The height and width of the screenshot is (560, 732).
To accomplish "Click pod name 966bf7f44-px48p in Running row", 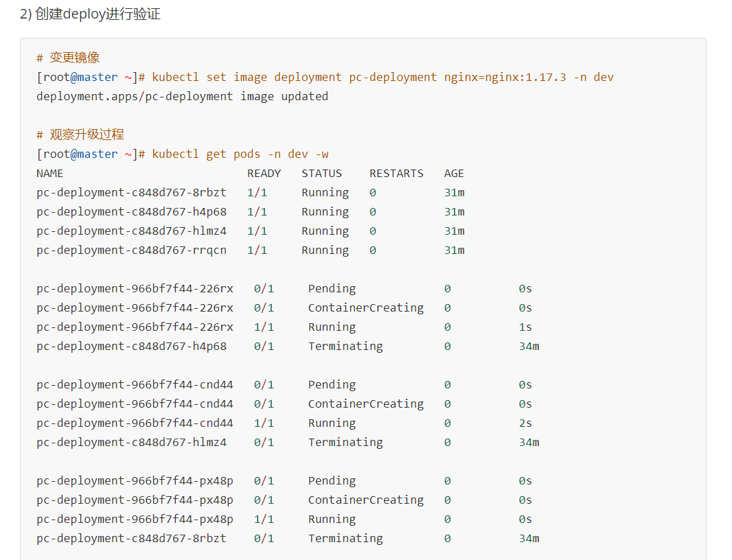I will coord(135,520).
